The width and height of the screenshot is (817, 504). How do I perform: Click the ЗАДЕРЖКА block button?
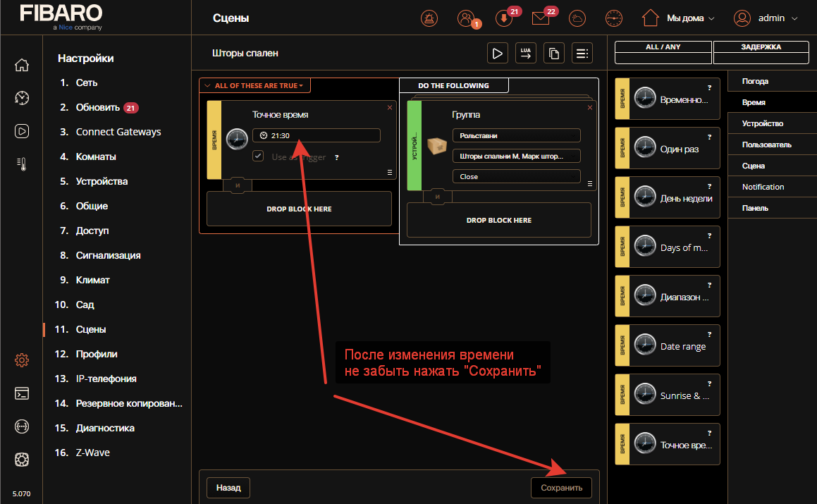pos(761,52)
